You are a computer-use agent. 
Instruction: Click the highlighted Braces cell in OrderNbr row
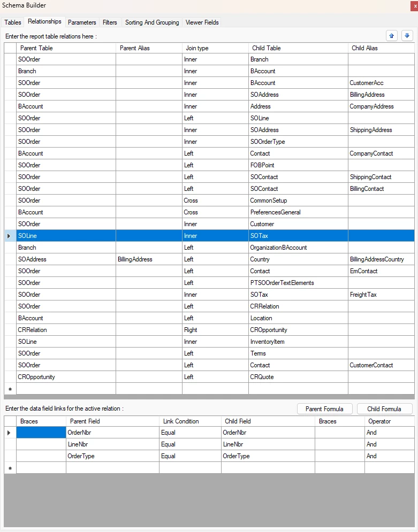pos(41,433)
